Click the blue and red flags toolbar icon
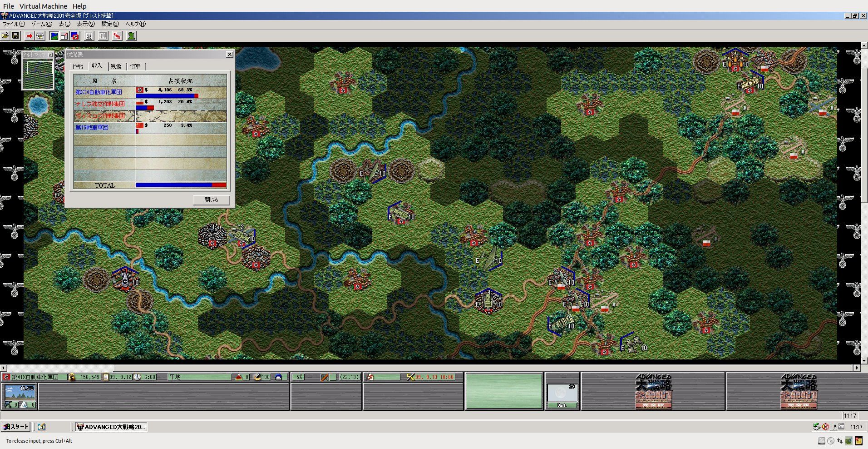This screenshot has height=449, width=868. [75, 36]
